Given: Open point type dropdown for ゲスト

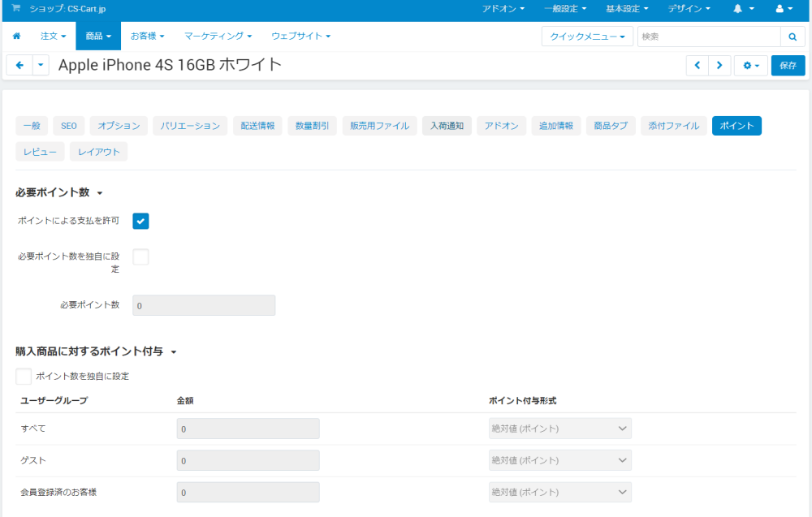Looking at the screenshot, I should click(559, 460).
